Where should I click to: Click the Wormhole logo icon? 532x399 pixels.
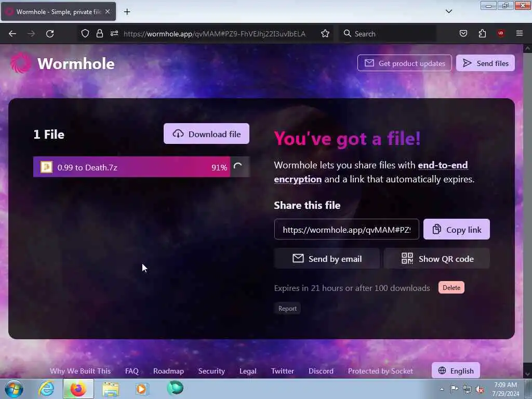pos(21,63)
